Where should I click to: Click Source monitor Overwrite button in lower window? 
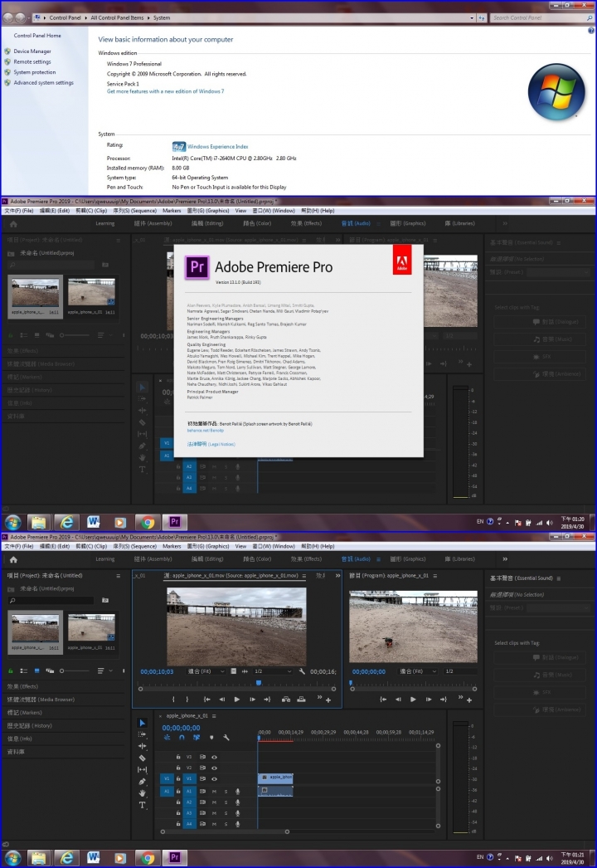point(301,700)
